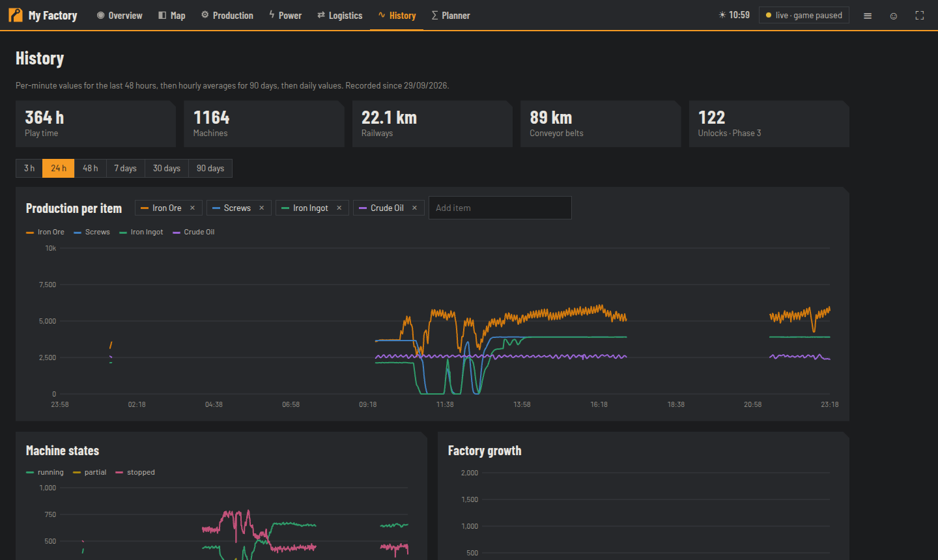This screenshot has width=938, height=560.
Task: Toggle partial series in Machine states legend
Action: pyautogui.click(x=90, y=472)
